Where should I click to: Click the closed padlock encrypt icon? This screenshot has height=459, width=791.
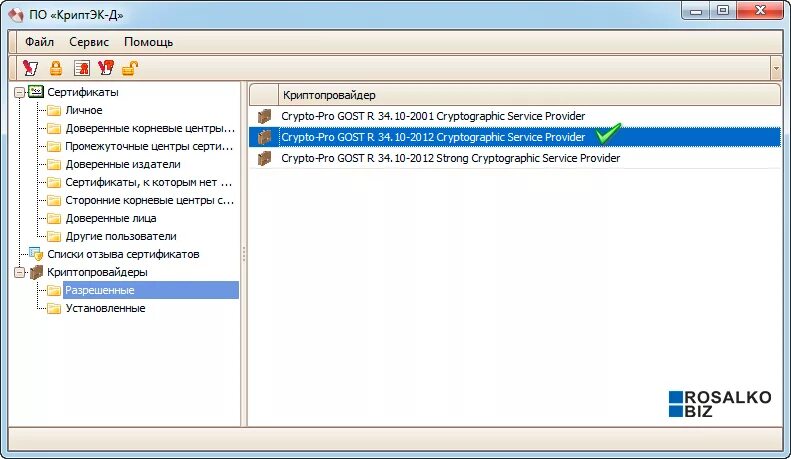coord(55,68)
